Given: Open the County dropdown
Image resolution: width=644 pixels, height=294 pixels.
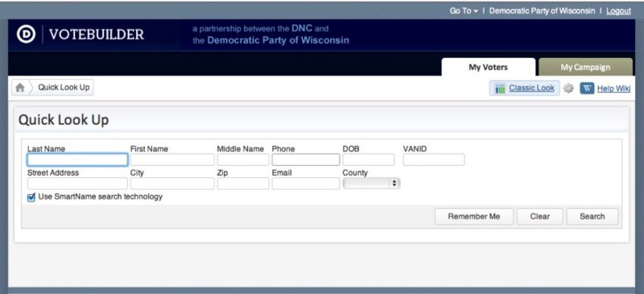Looking at the screenshot, I should tap(371, 184).
